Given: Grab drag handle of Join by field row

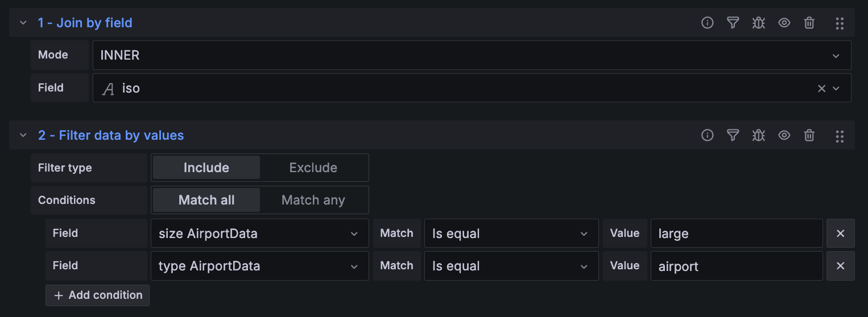Looking at the screenshot, I should click(840, 23).
